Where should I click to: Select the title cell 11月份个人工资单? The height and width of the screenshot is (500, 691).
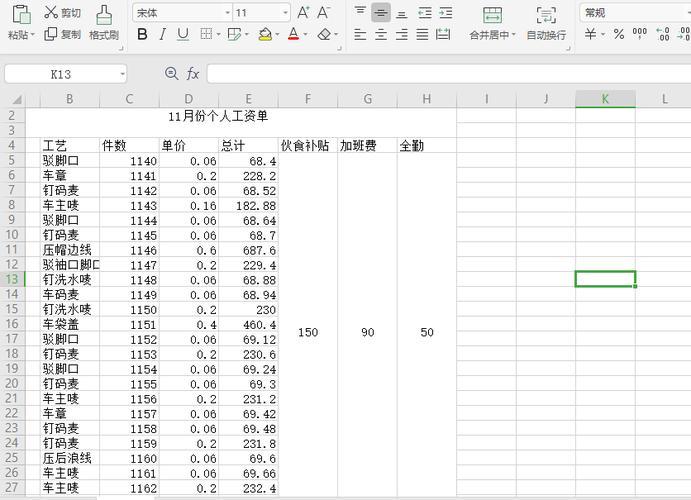(x=218, y=116)
